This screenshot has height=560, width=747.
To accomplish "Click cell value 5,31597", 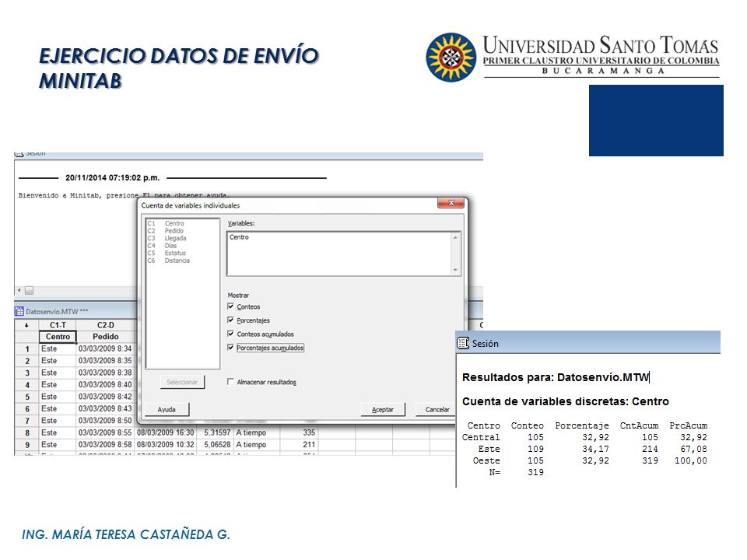I will tap(217, 433).
